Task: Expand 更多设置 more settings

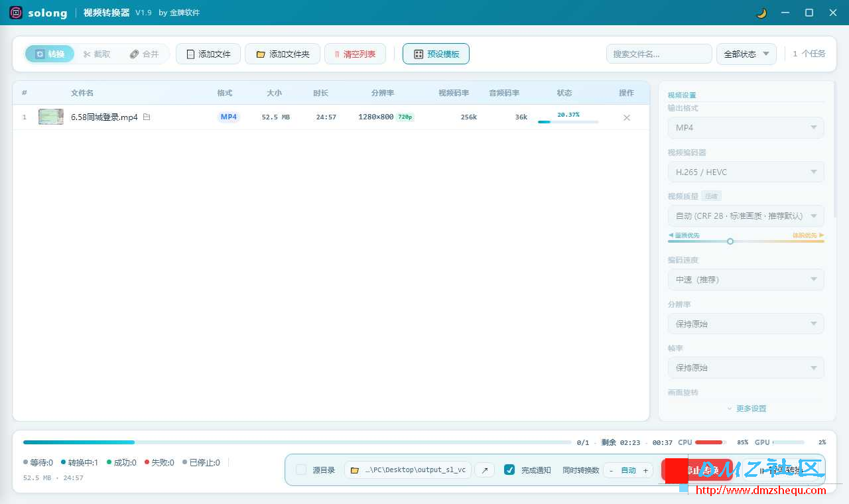Action: (746, 409)
